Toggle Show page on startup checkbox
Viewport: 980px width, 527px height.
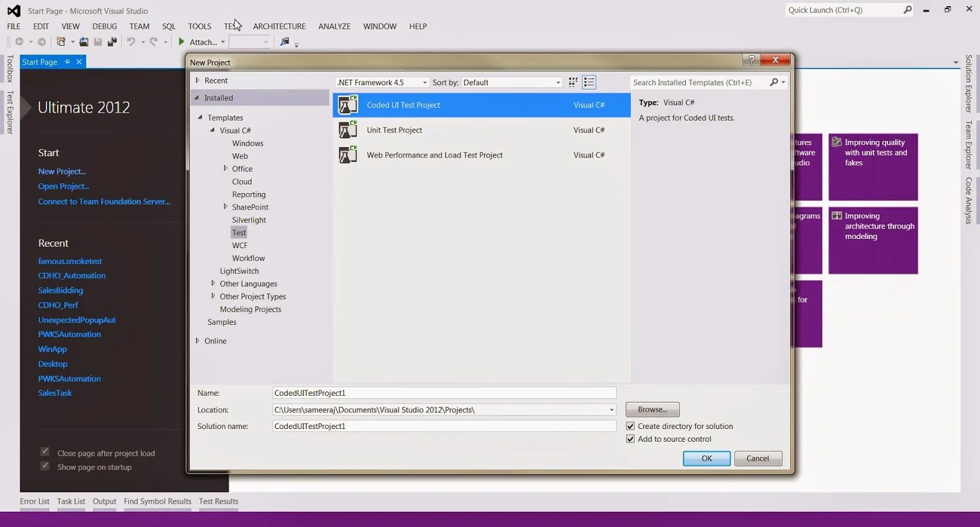[x=45, y=466]
